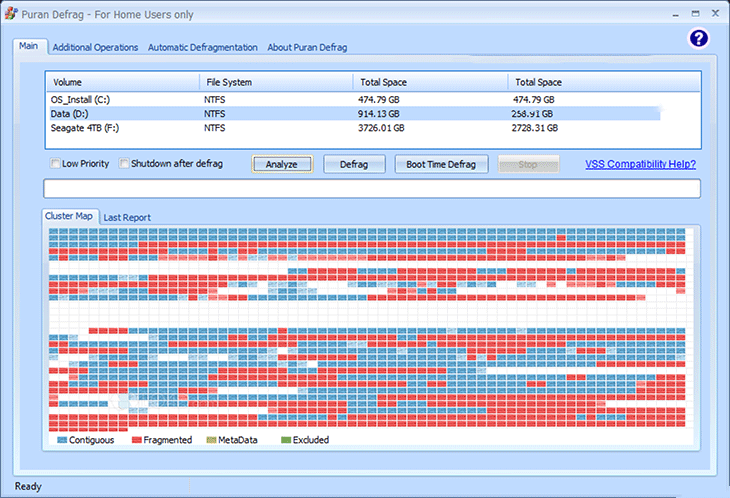730x498 pixels.
Task: Click the empty progress bar field
Action: (x=372, y=188)
